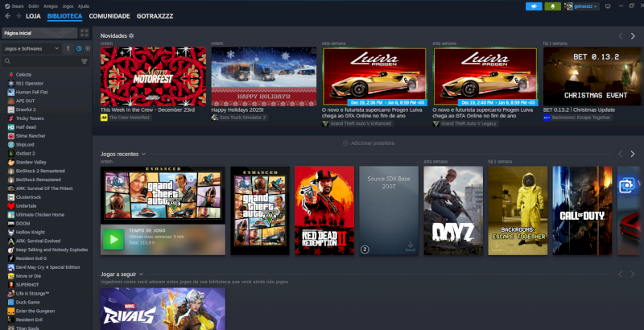644x330 pixels.
Task: Expand the Jogos recentes shelf dropdown
Action: (x=143, y=154)
